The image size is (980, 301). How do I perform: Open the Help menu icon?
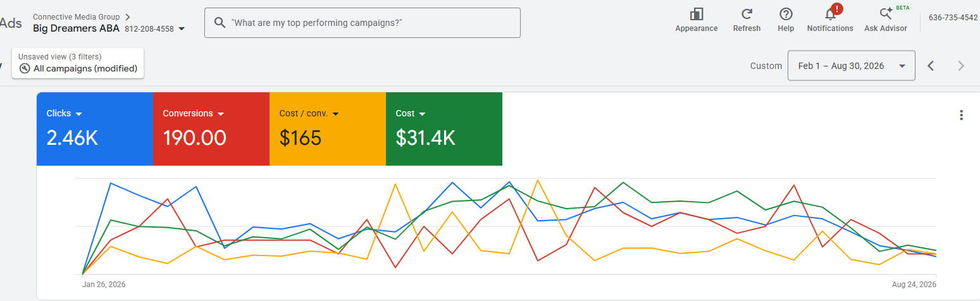click(786, 14)
